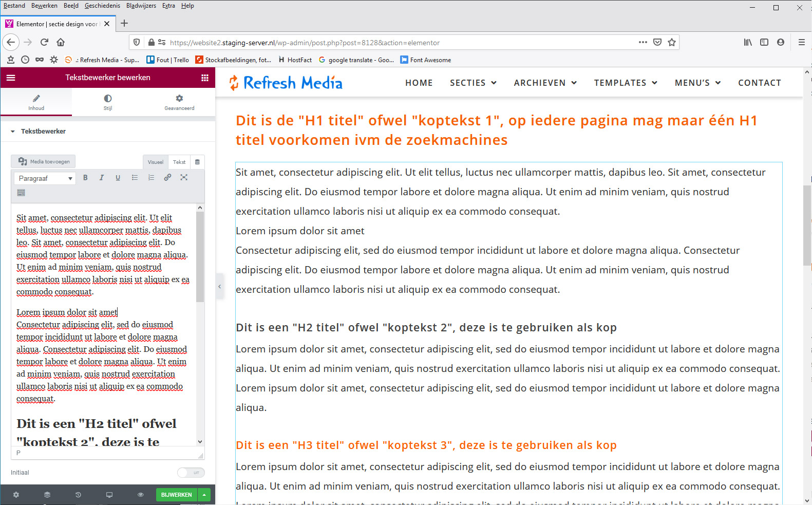Apply italic formatting in the editor toolbar
The width and height of the screenshot is (812, 505).
(102, 178)
